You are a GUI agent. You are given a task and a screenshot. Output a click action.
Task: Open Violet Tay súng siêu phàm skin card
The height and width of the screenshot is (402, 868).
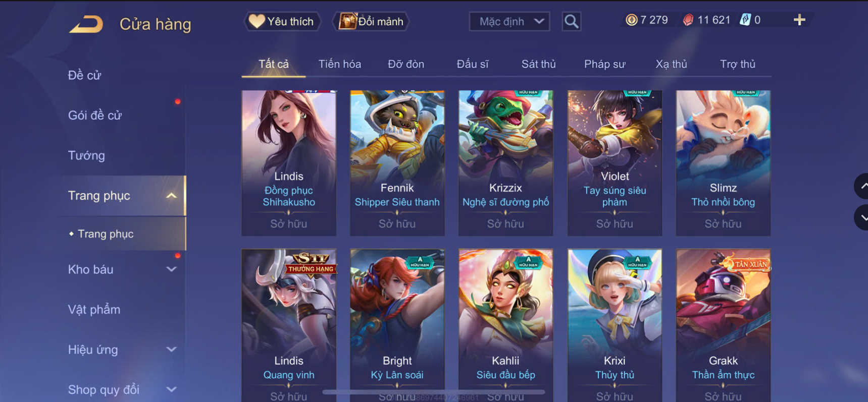[615, 163]
